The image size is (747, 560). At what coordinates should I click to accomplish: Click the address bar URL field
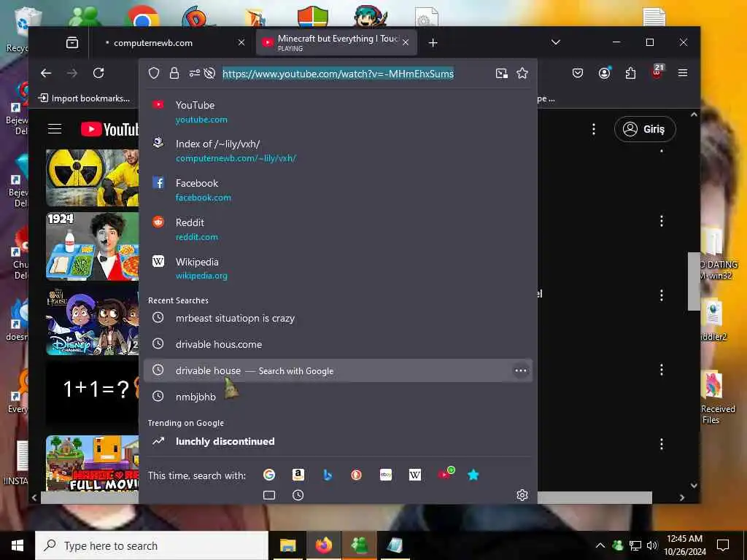pyautogui.click(x=338, y=74)
